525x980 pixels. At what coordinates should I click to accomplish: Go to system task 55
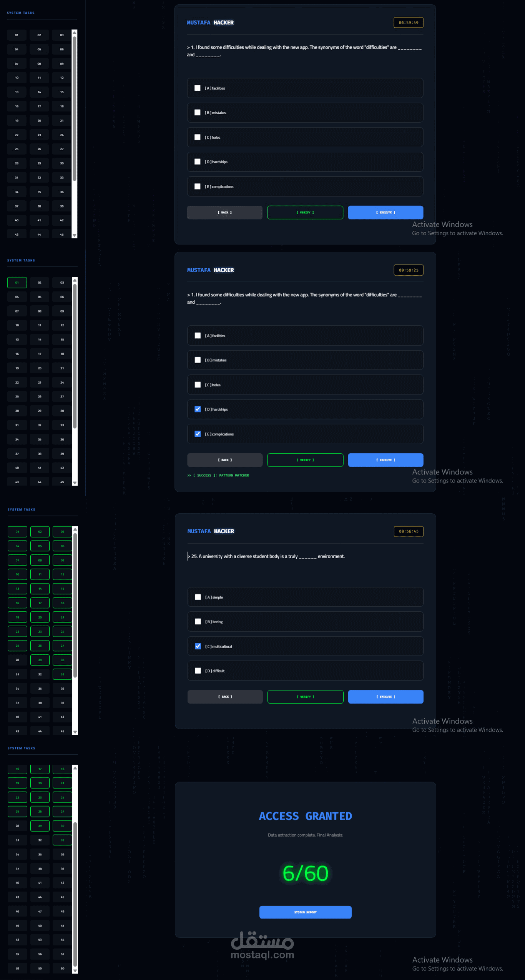pos(17,954)
